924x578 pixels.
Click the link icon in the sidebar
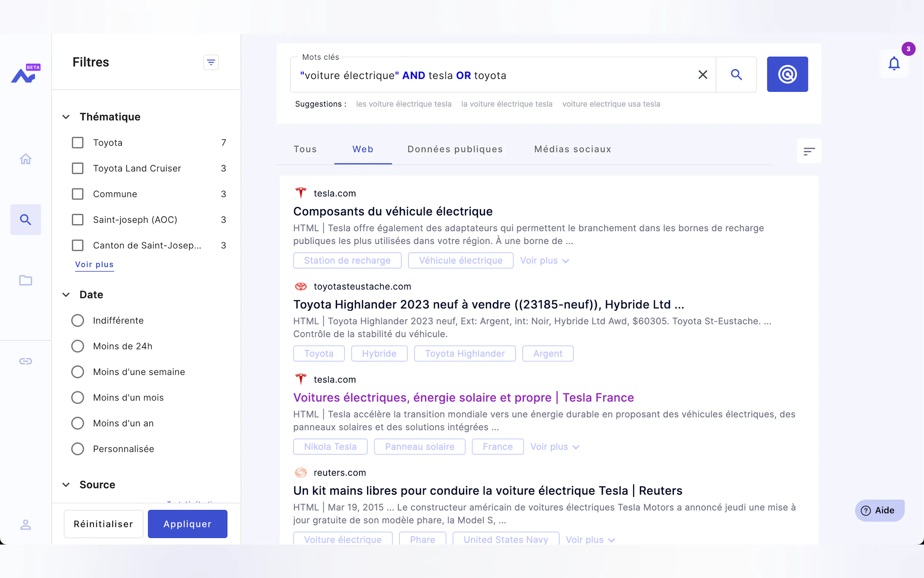[25, 361]
